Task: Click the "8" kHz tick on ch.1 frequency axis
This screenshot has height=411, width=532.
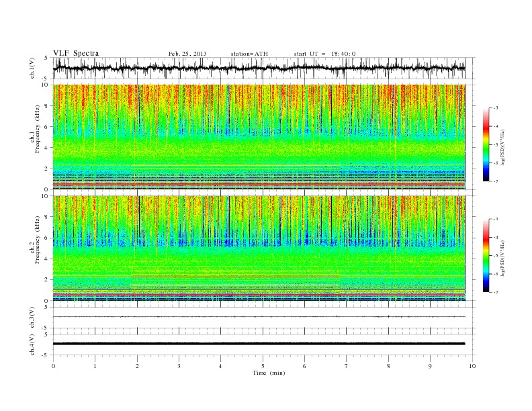Action: coord(47,106)
